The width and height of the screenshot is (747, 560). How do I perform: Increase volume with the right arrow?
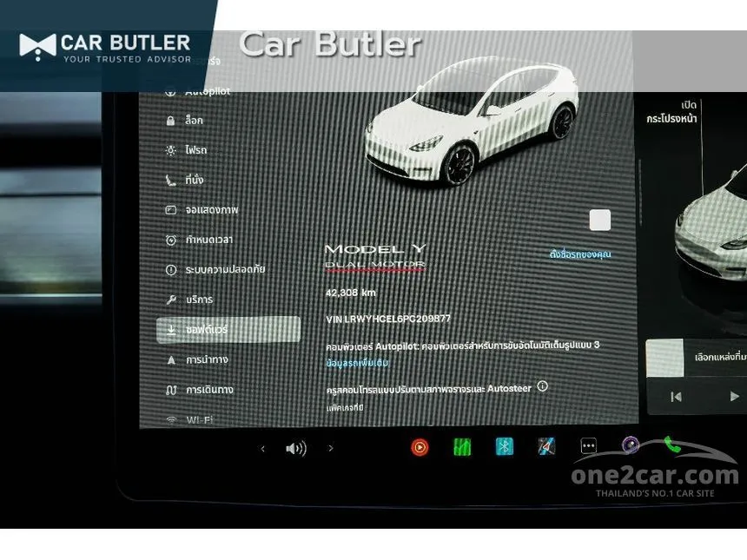coord(331,448)
